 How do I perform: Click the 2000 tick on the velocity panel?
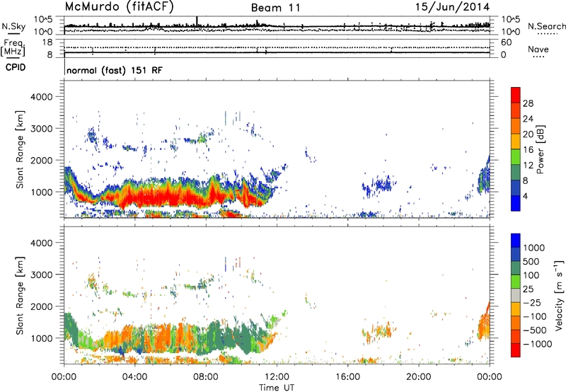(41, 306)
